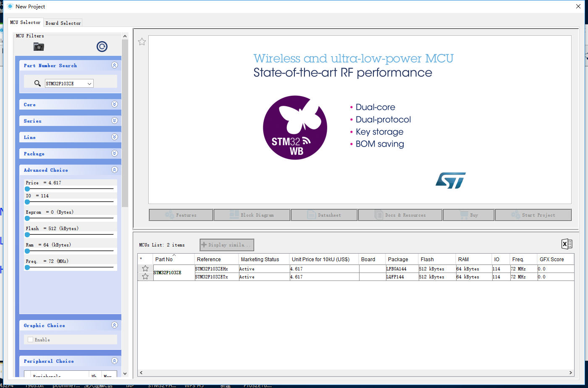Click the Freq. slider handle

27,267
